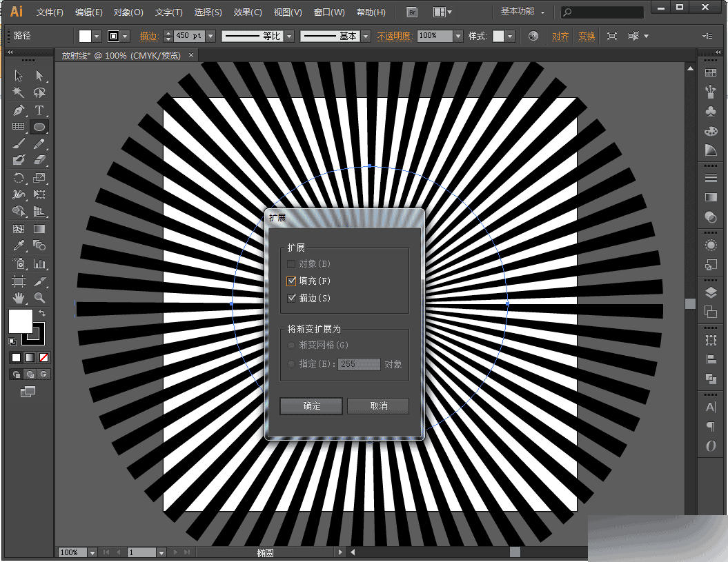Select the Direct Selection tool
The image size is (728, 562).
pyautogui.click(x=39, y=75)
